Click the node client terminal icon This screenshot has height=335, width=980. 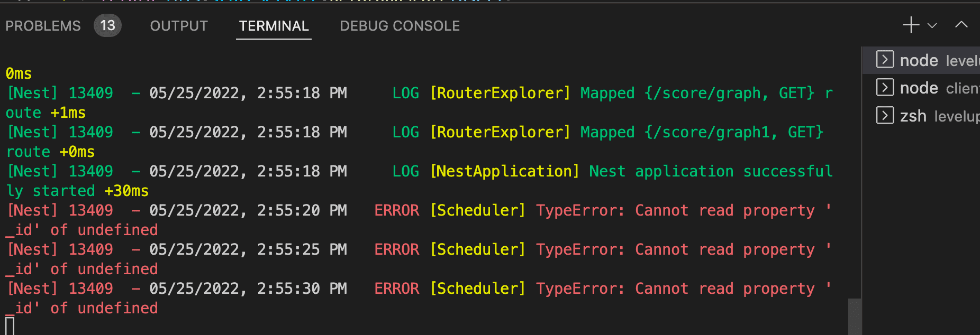[x=885, y=87]
